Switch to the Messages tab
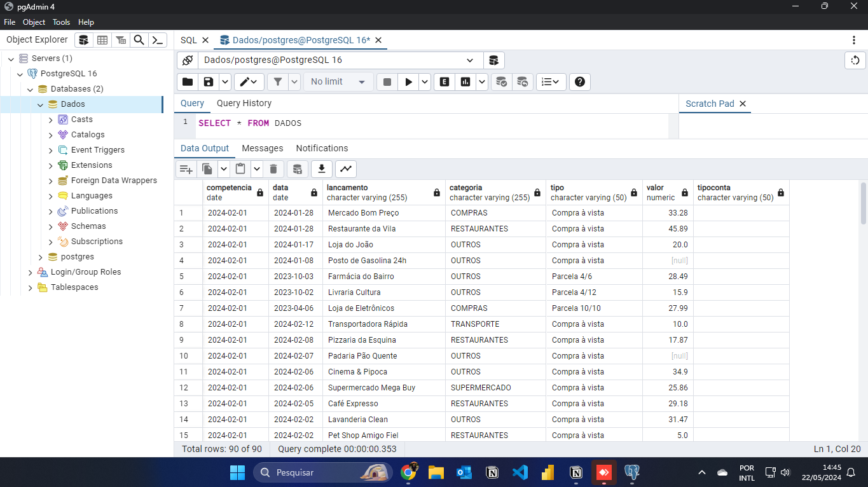Image resolution: width=868 pixels, height=487 pixels. click(263, 148)
